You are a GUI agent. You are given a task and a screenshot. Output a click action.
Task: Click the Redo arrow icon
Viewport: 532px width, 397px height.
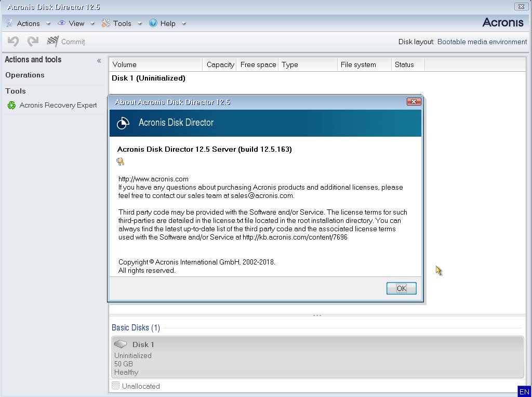[x=33, y=42]
